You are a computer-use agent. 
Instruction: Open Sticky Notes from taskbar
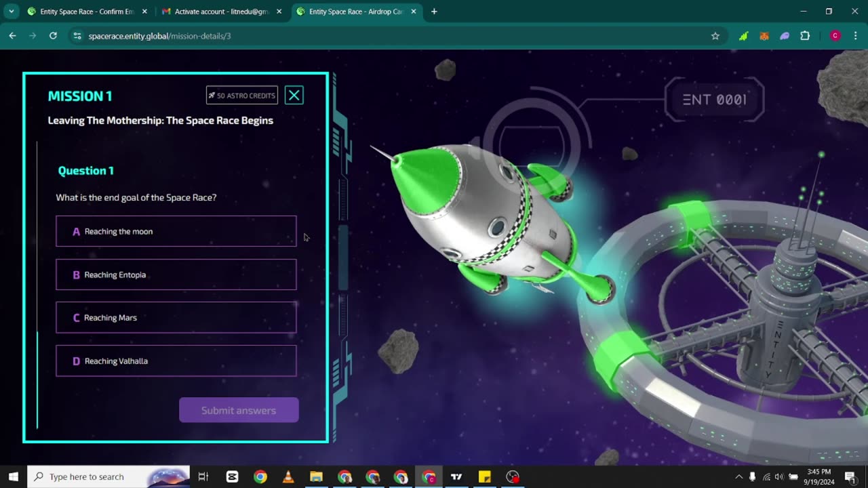tap(484, 476)
